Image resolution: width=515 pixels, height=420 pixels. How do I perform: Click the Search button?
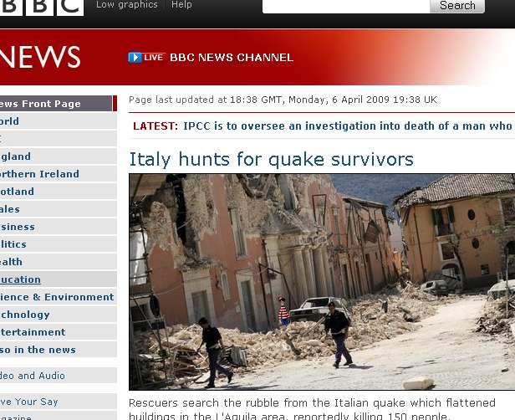click(457, 6)
